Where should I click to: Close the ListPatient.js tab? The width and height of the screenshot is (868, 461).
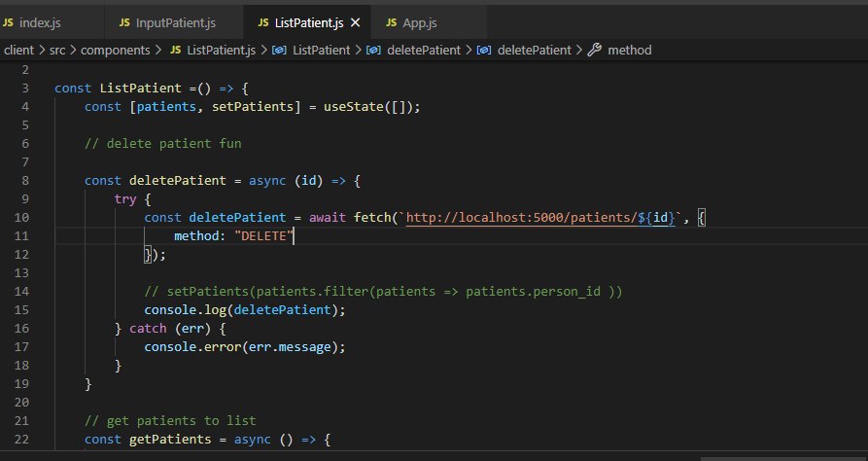356,22
